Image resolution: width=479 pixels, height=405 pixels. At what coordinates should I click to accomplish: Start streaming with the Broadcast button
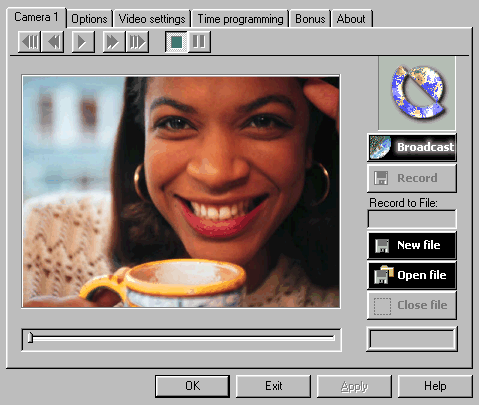(412, 147)
